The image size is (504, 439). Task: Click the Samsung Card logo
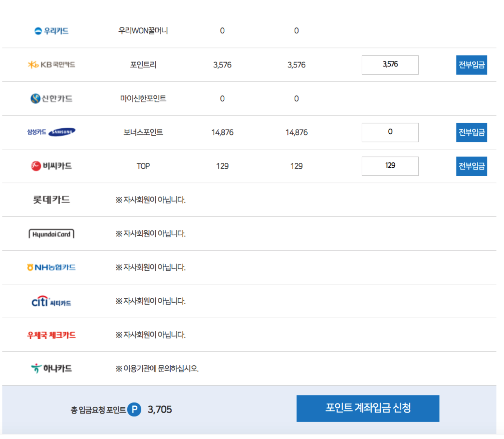[51, 132]
